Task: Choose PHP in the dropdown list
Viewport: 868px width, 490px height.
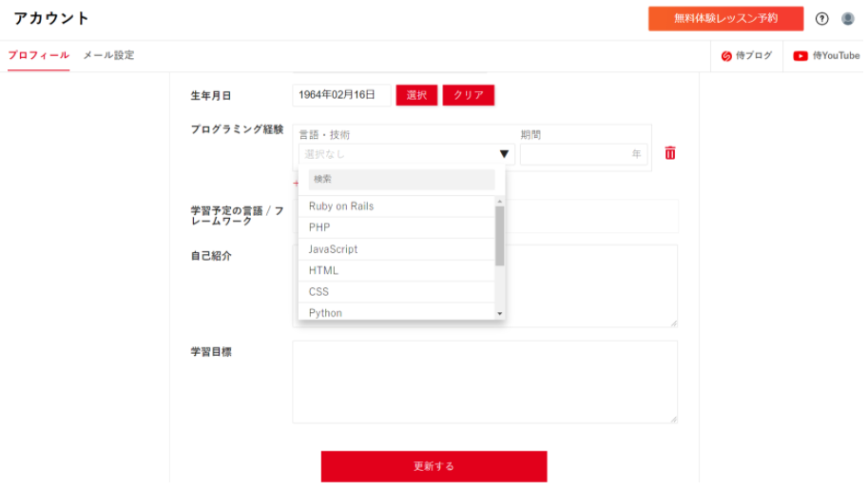Action: tap(319, 227)
